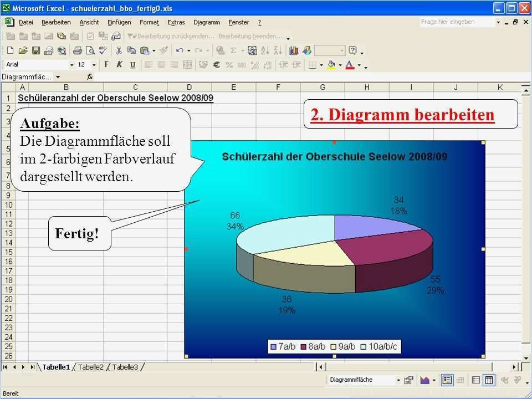
Task: Click the function fx button
Action: [90, 77]
